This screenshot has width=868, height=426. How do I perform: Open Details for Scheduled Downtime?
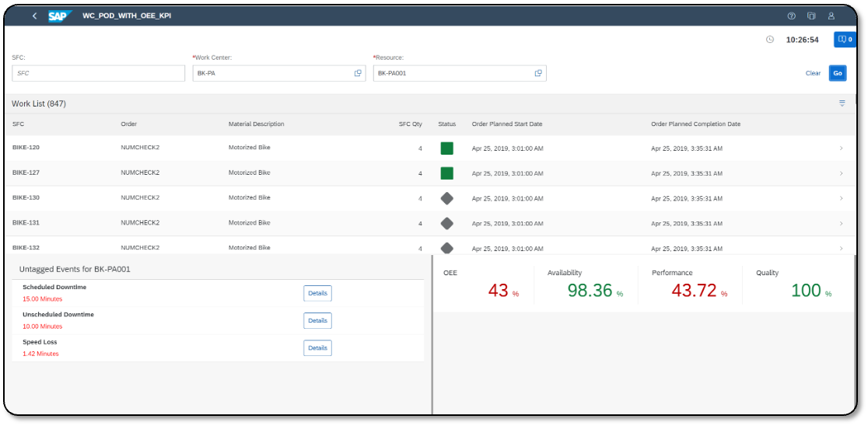(317, 293)
